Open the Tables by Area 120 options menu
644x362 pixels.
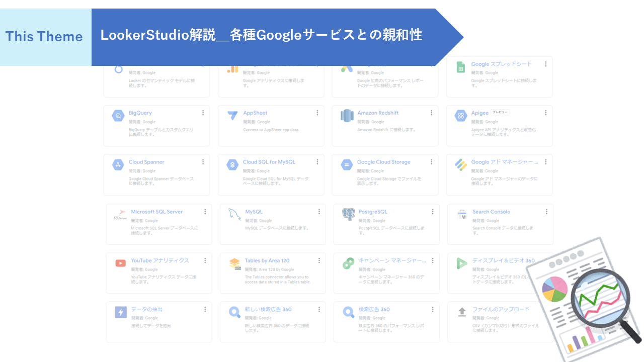click(x=319, y=260)
